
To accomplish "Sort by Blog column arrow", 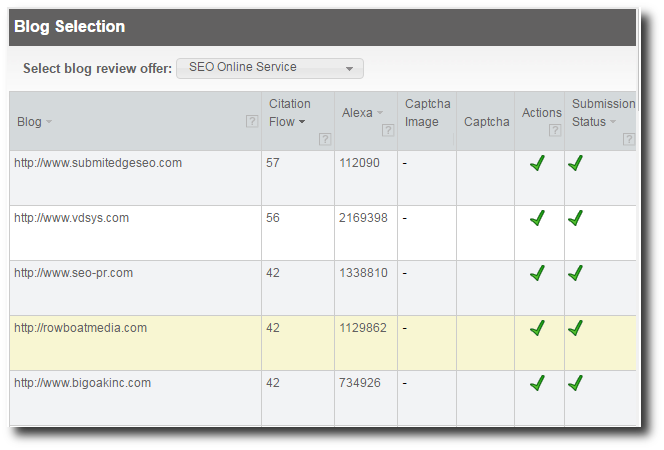I will pos(49,122).
